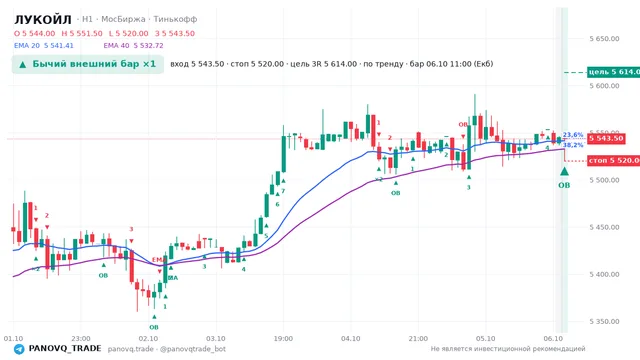This screenshot has height=360, width=640.
Task: Click the 'цель 5 614.0' target label
Action: tap(613, 72)
